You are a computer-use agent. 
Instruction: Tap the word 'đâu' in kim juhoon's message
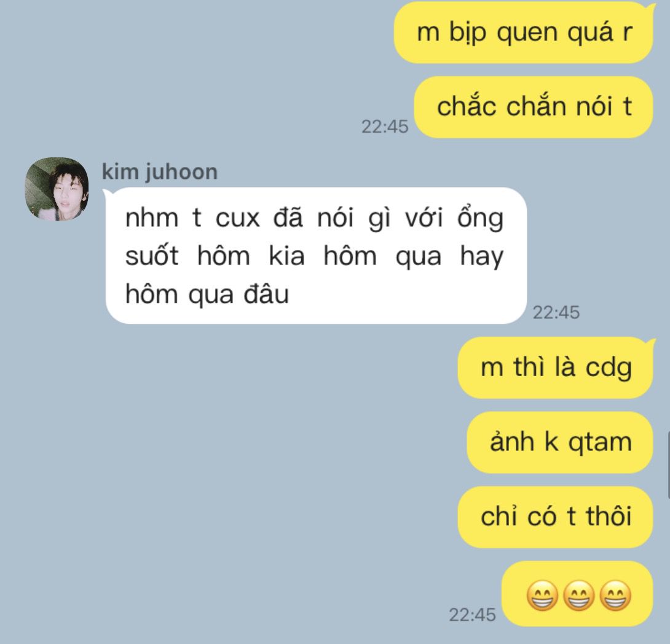[x=266, y=294]
